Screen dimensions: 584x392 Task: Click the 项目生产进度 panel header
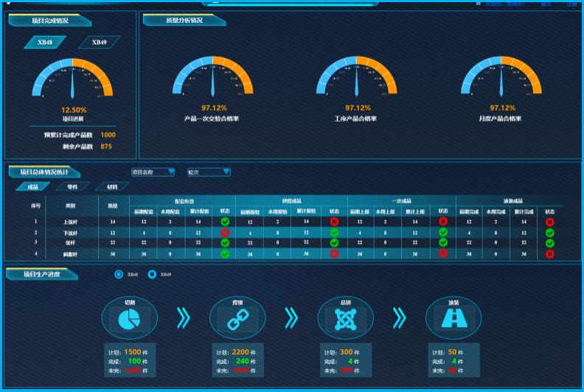coord(42,274)
